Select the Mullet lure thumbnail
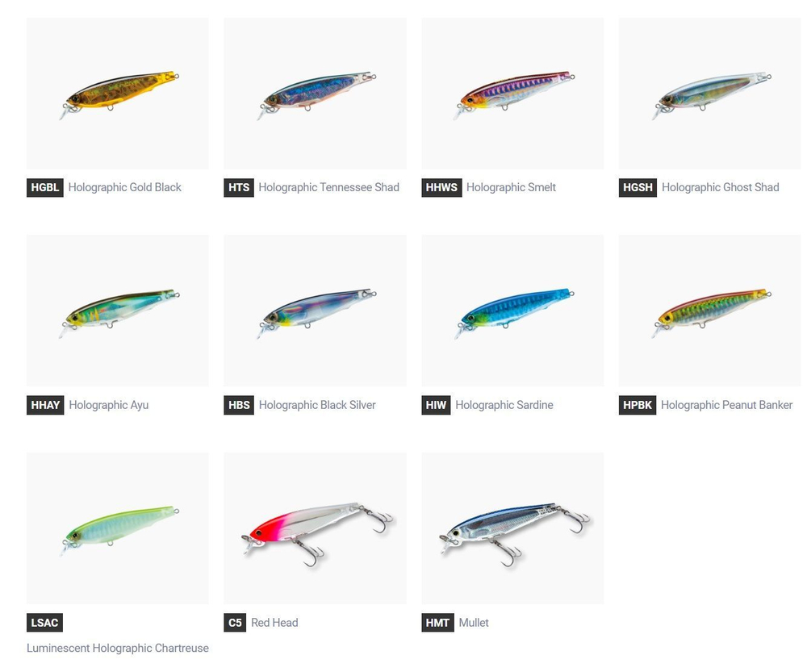The height and width of the screenshot is (672, 807). tap(512, 528)
